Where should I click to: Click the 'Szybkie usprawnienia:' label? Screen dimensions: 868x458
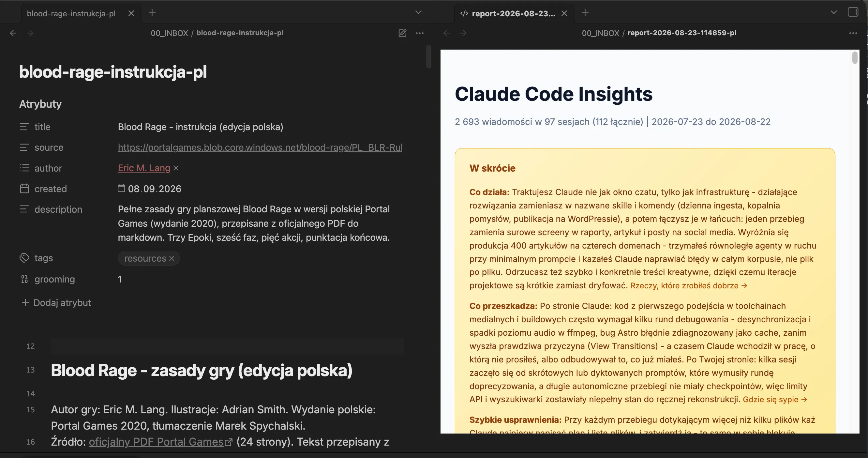[515, 420]
